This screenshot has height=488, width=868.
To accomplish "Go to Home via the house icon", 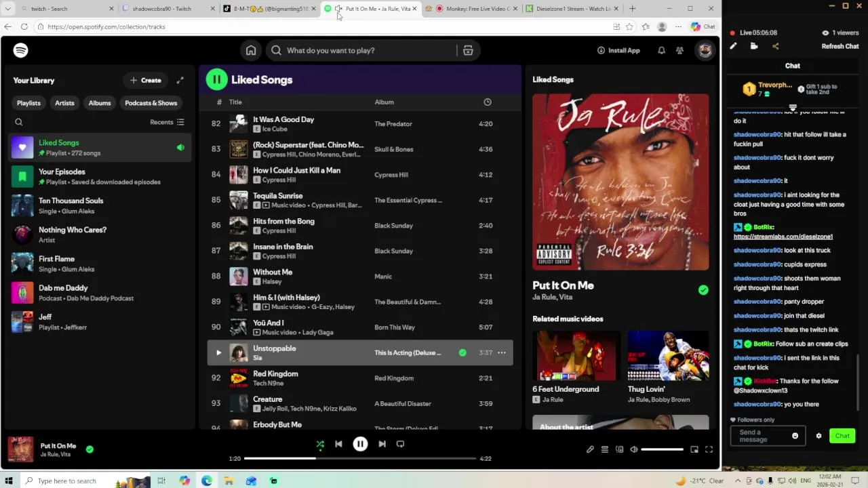I will (x=251, y=50).
